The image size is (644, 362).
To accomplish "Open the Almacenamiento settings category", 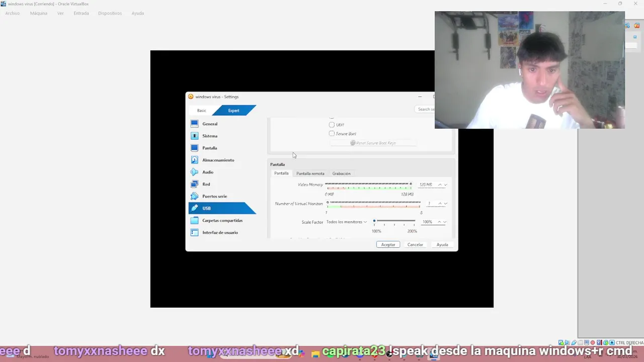I will (222, 160).
